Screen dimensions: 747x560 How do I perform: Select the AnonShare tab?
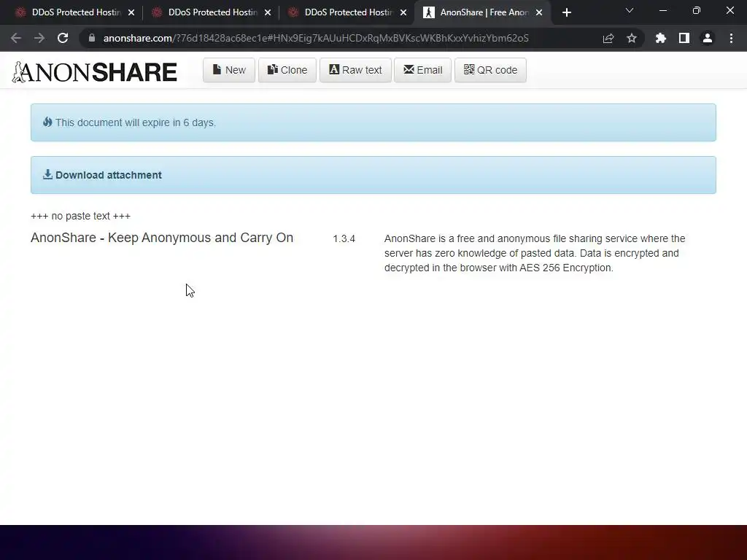483,12
